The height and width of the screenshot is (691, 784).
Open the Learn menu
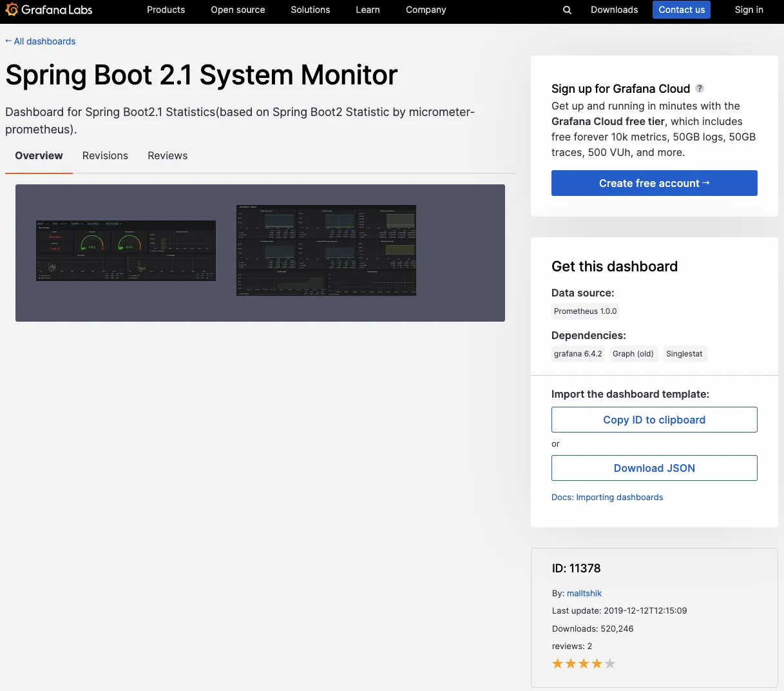(367, 10)
